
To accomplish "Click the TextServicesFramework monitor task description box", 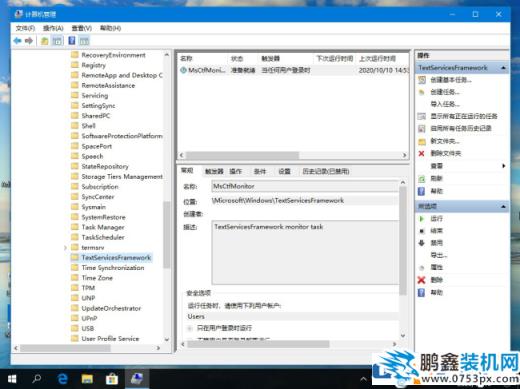I will (305, 252).
